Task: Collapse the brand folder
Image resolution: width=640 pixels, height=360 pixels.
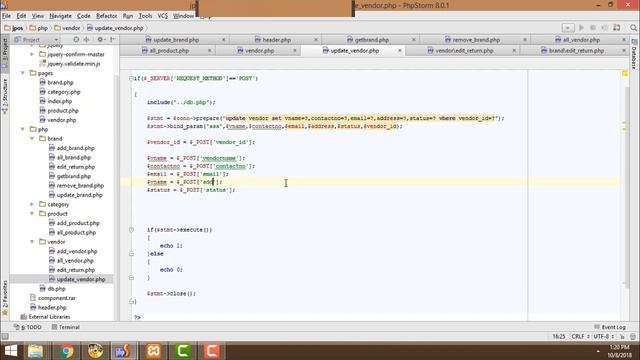Action: tap(32, 139)
